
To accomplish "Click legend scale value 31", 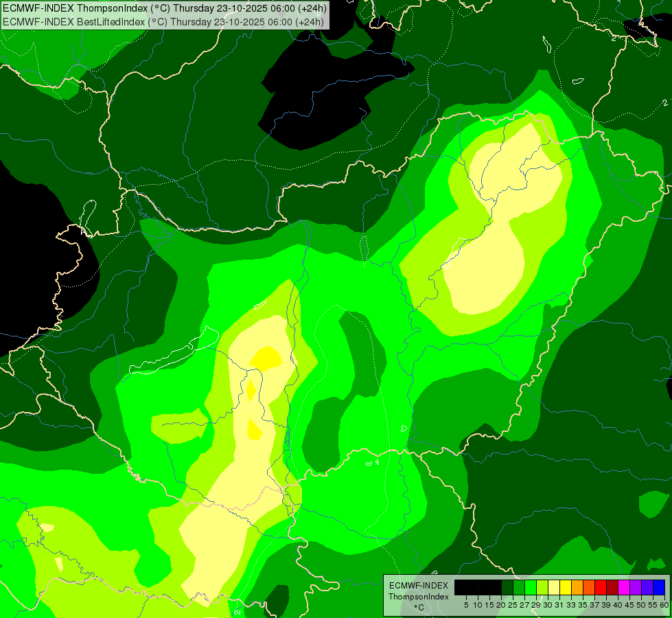I will (559, 605).
